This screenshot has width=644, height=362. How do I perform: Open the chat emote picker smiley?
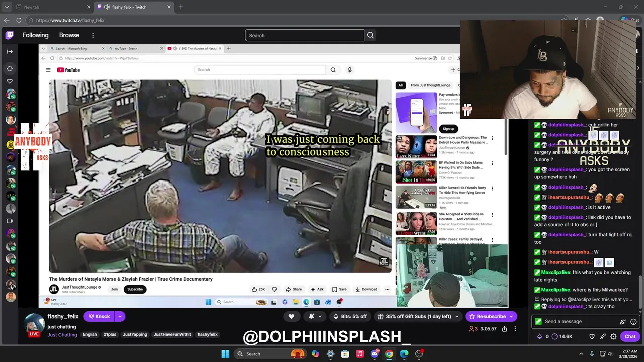(x=633, y=322)
